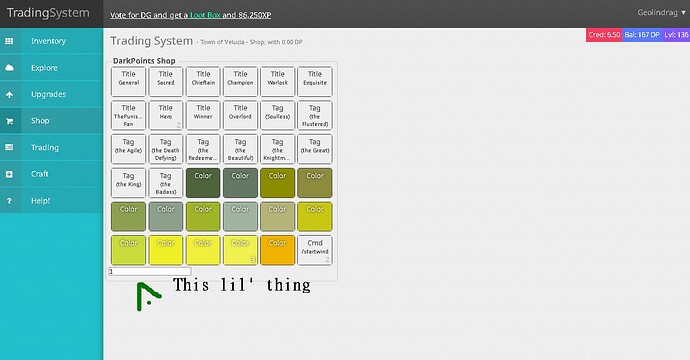690x360 pixels.
Task: Follow the Loot Box vote link
Action: (x=205, y=15)
